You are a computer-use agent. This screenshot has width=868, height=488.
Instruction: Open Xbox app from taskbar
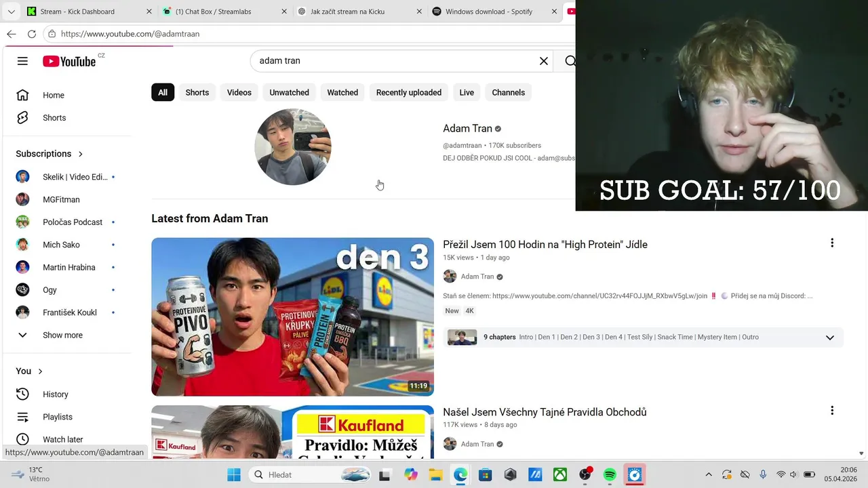(560, 474)
